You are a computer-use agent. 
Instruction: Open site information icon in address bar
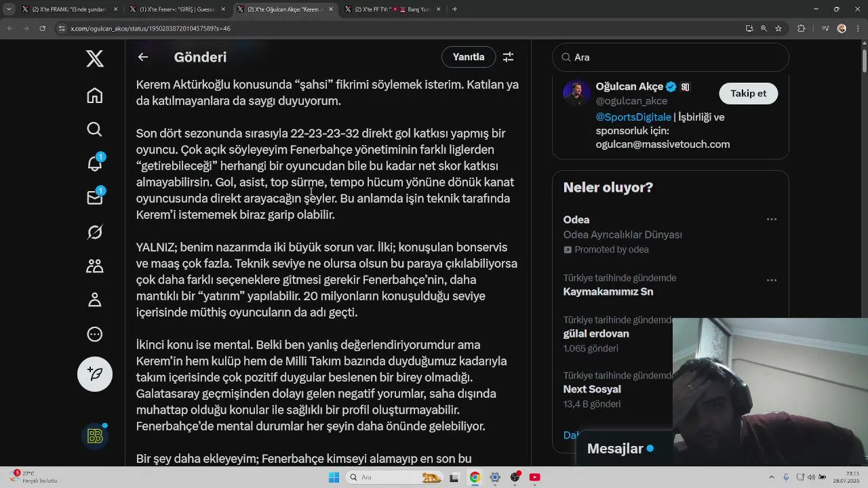click(62, 28)
